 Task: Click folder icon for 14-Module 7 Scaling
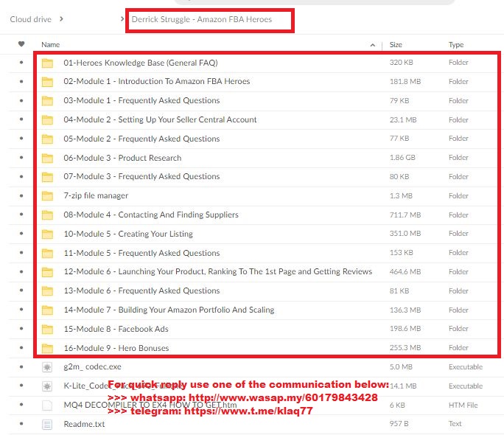(x=47, y=310)
